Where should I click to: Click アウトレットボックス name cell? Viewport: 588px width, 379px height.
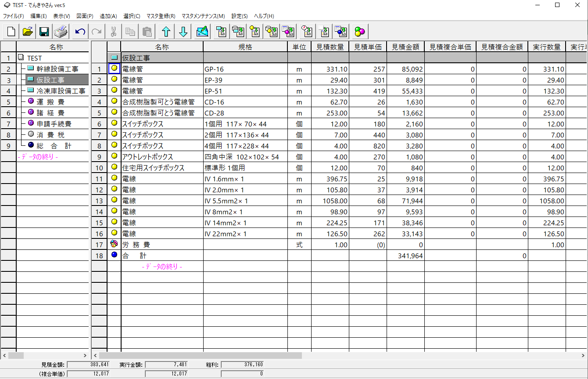tap(162, 157)
